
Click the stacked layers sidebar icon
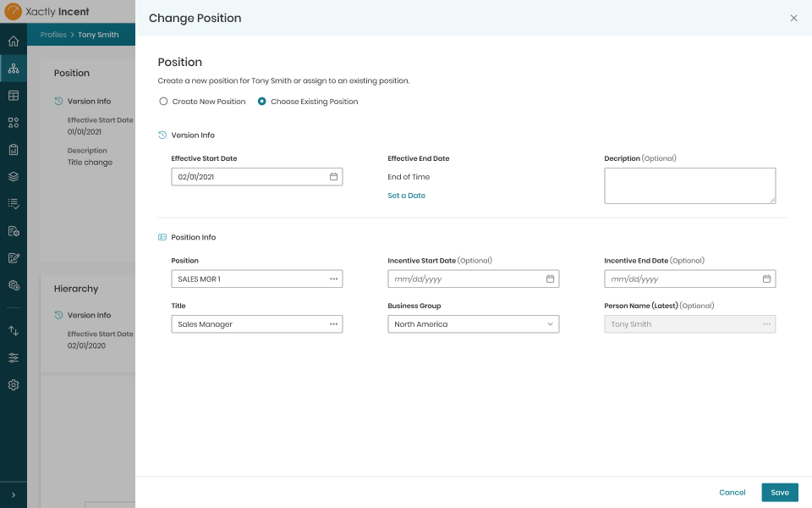14,176
